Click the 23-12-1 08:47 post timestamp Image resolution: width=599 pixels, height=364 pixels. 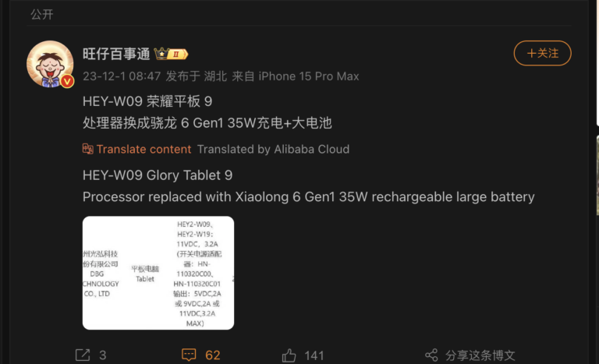[122, 76]
